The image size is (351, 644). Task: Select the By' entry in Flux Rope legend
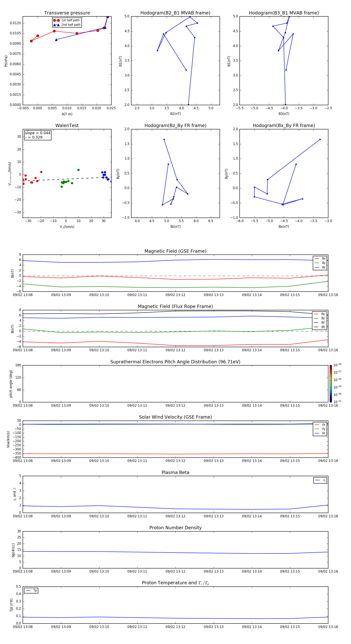tap(320, 318)
